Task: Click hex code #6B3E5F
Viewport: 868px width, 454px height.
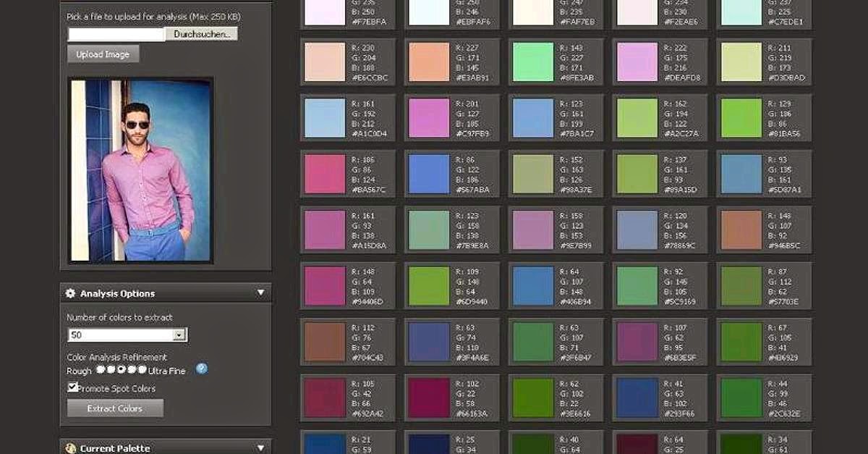Action: [679, 358]
